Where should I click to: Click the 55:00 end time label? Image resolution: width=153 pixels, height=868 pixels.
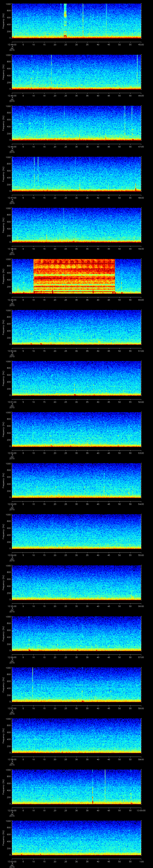click(x=141, y=555)
